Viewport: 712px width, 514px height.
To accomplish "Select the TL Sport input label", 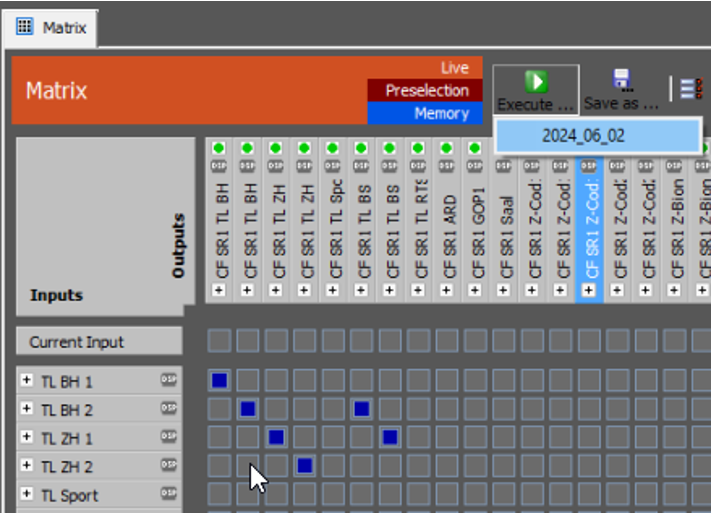I will [x=69, y=495].
